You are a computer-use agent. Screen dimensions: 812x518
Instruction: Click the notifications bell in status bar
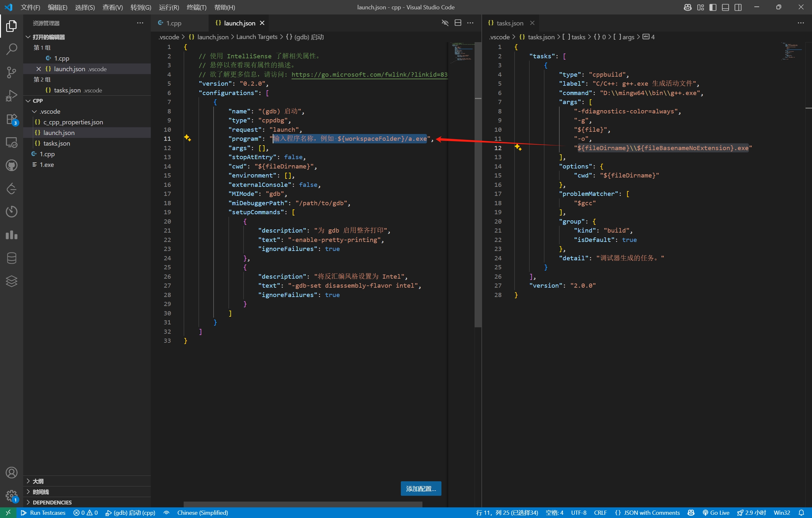[802, 513]
